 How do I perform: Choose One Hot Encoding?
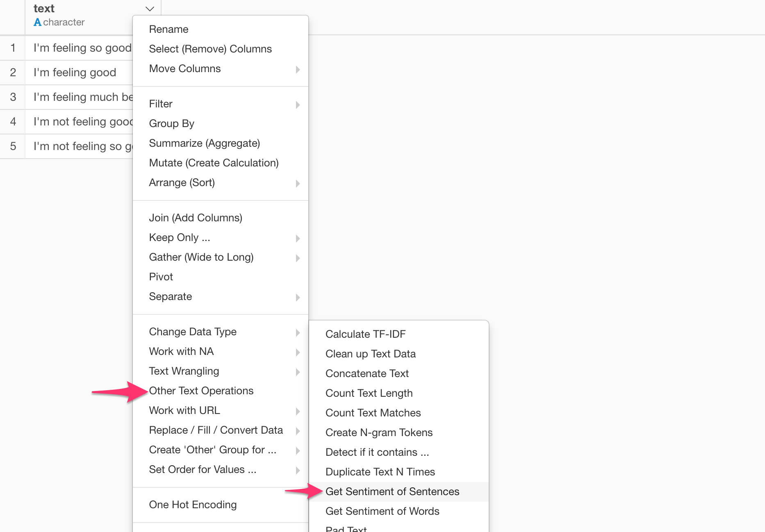pos(193,505)
